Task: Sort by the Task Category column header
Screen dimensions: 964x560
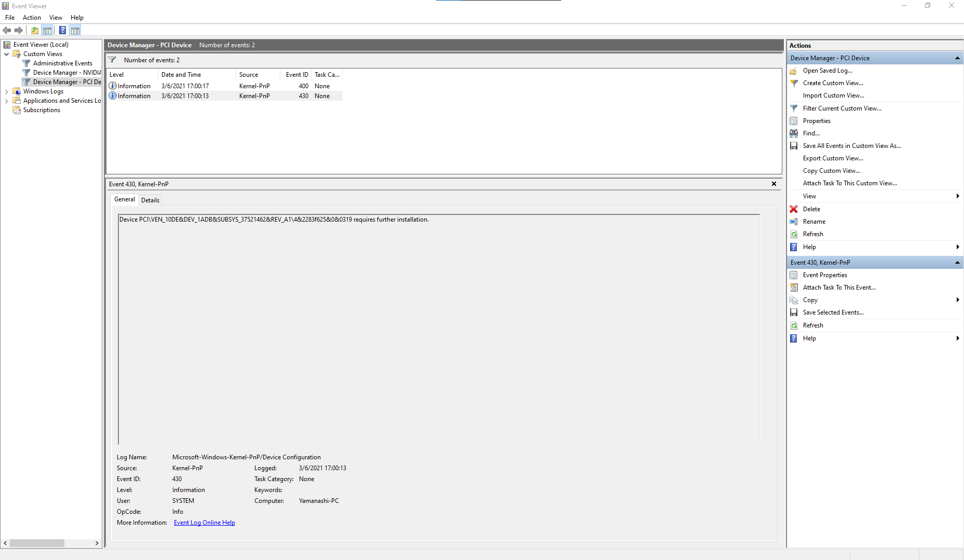Action: [327, 75]
